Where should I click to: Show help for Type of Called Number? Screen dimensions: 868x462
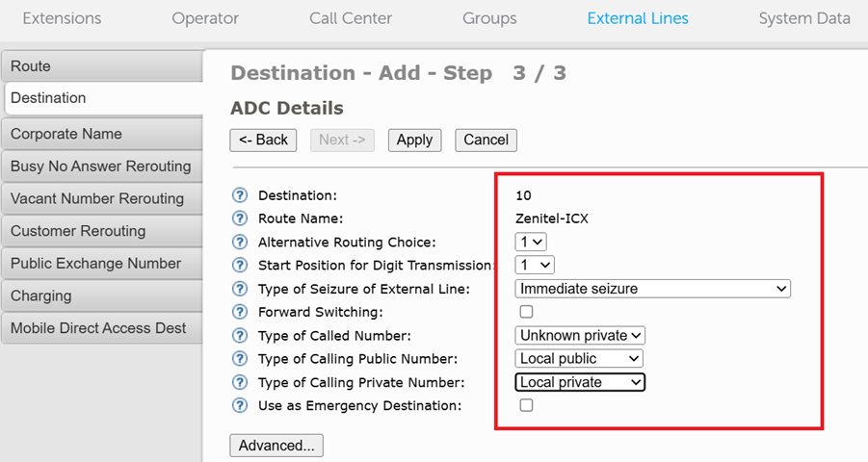[240, 336]
